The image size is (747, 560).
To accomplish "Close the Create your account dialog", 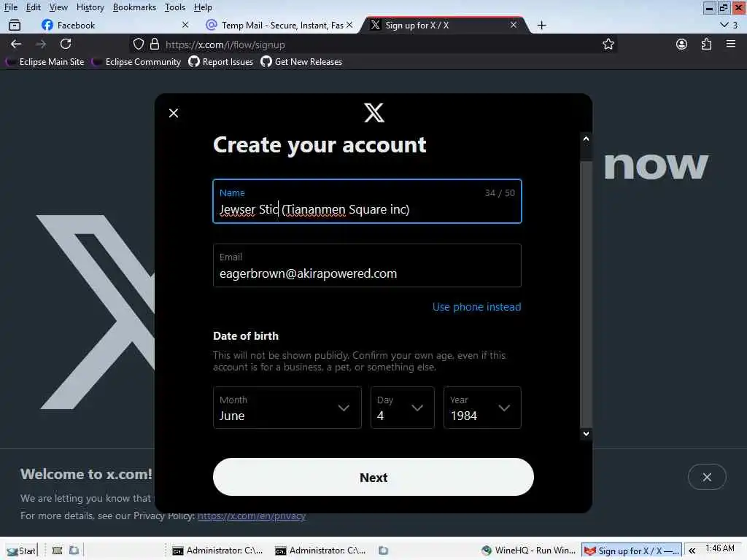I will point(174,113).
